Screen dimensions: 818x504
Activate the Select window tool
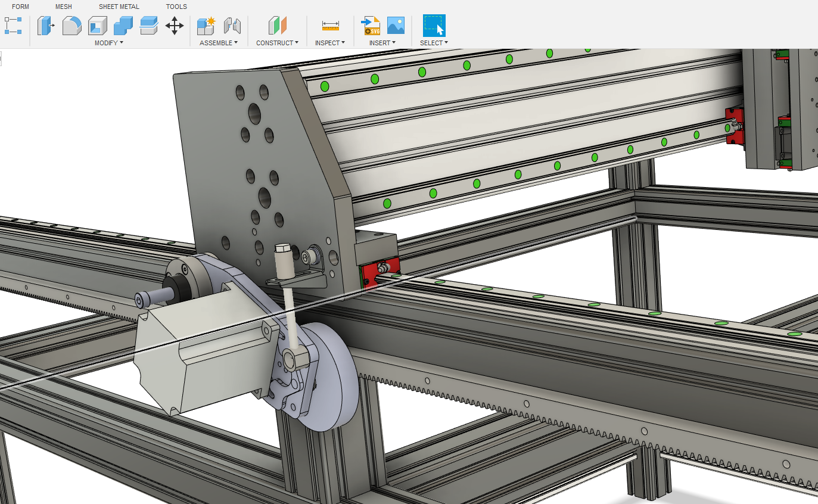click(x=434, y=26)
